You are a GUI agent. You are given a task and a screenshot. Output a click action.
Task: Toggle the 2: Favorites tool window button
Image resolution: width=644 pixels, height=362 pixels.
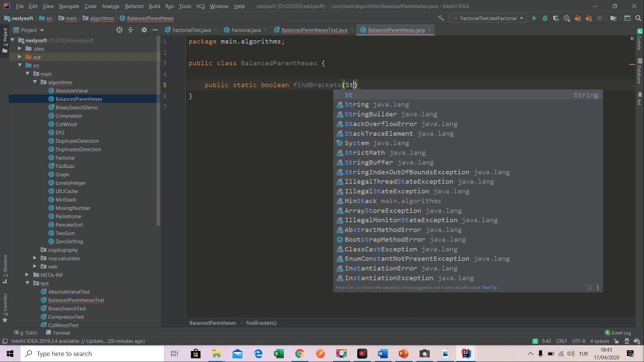pyautogui.click(x=5, y=308)
